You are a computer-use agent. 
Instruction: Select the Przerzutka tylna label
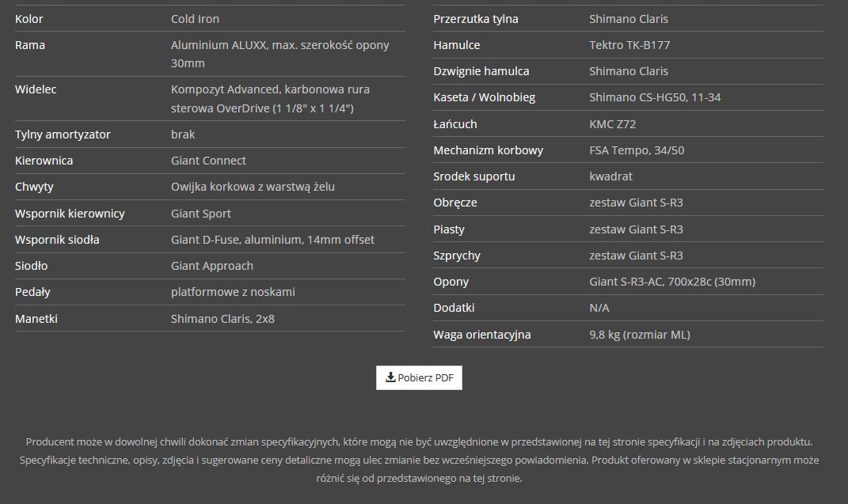coord(476,19)
